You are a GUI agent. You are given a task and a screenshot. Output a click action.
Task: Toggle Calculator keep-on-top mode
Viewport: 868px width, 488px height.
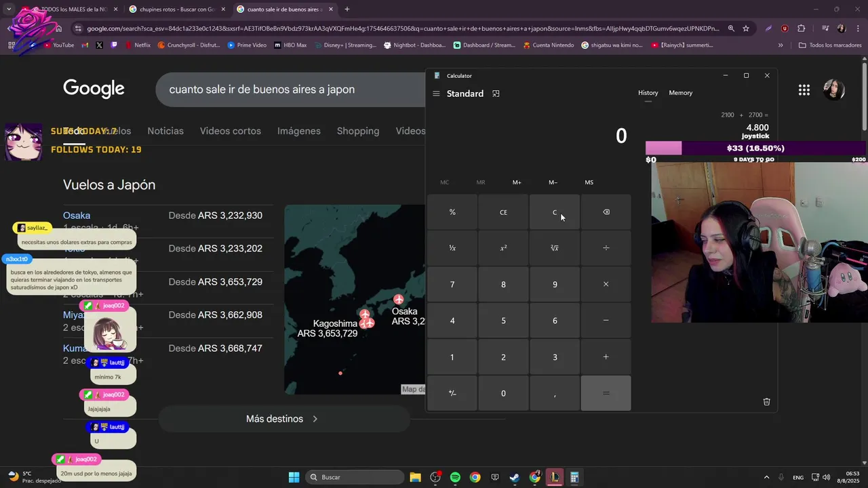coord(496,94)
